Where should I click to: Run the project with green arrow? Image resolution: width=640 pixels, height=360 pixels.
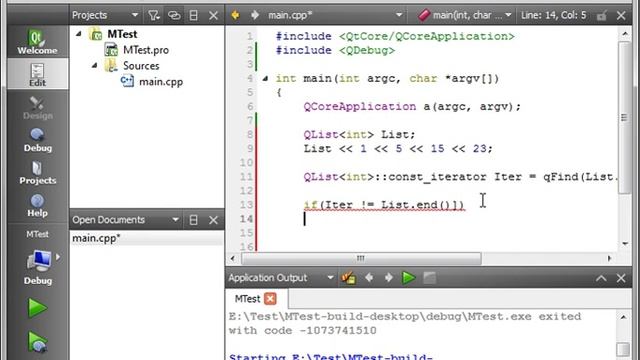click(37, 308)
